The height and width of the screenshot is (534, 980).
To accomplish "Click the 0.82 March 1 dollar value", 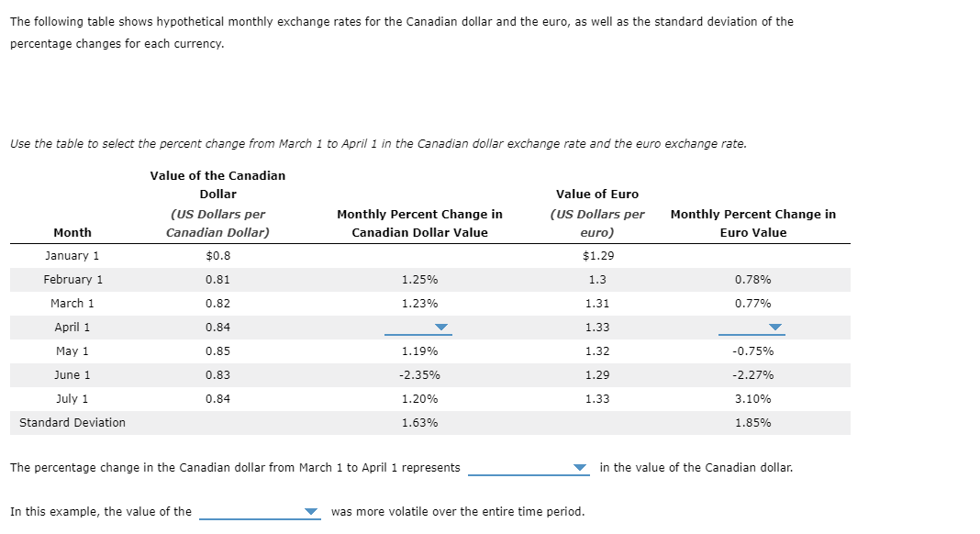I will coord(217,303).
